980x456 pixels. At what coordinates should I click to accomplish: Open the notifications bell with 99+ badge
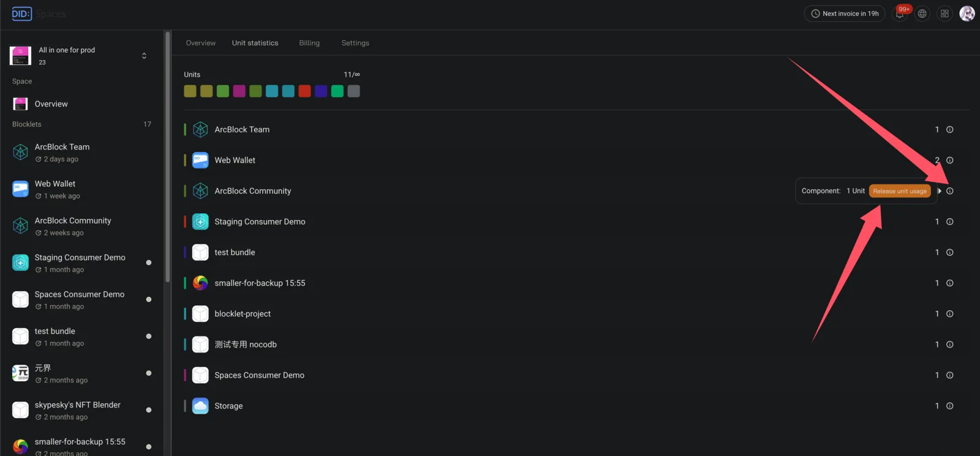[x=900, y=13]
